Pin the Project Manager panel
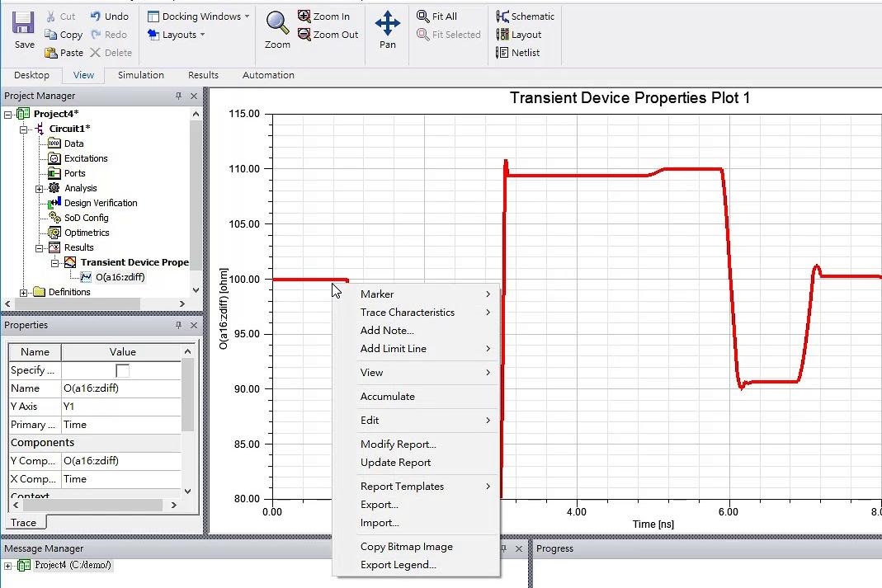Viewport: 882px width, 588px height. 178,96
